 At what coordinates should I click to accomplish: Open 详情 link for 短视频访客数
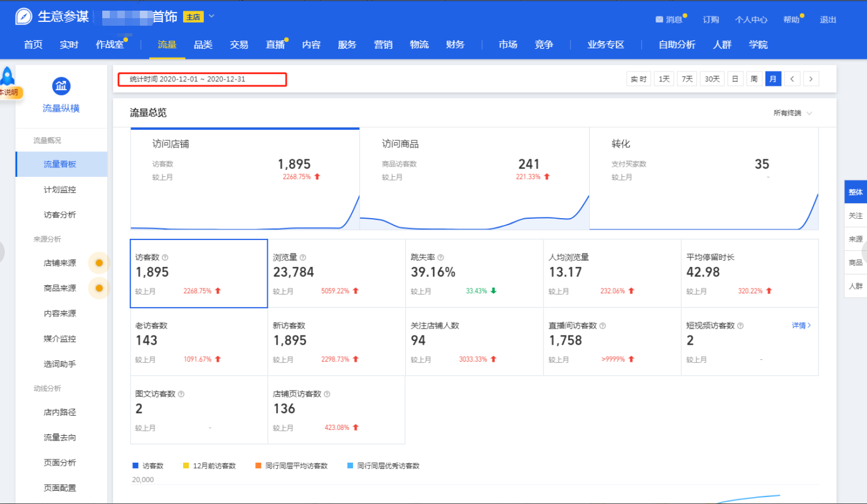pos(801,325)
